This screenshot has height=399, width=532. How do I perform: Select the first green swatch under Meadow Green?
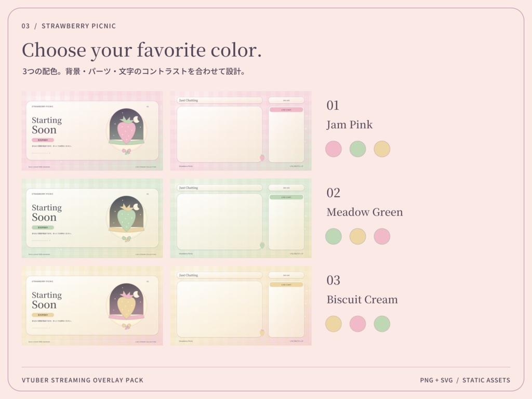coord(334,236)
